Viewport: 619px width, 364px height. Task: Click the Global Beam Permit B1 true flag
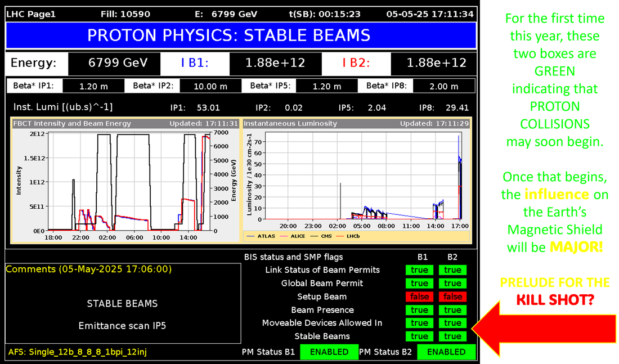tap(419, 284)
